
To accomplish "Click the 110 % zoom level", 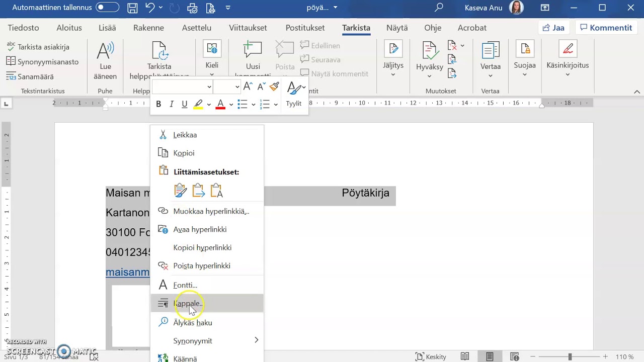I will 624,356.
